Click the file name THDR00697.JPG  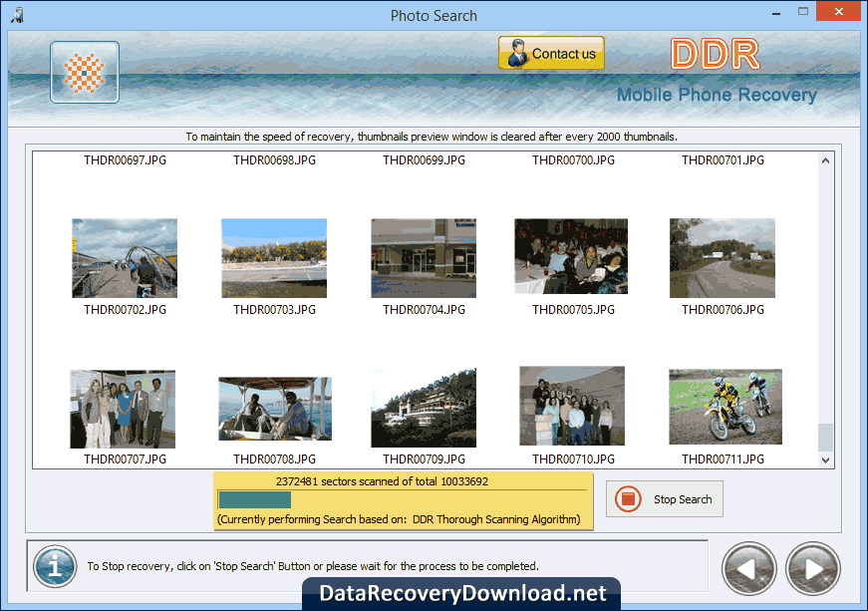coord(126,160)
